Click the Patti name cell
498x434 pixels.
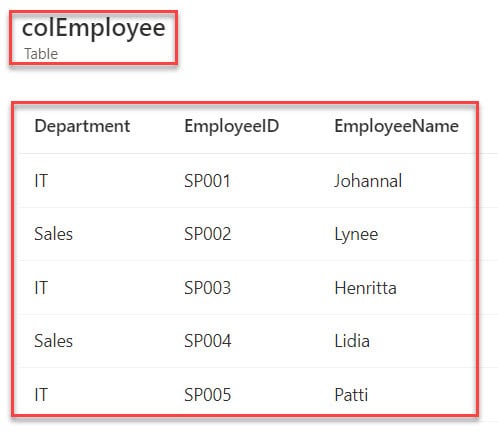point(351,395)
